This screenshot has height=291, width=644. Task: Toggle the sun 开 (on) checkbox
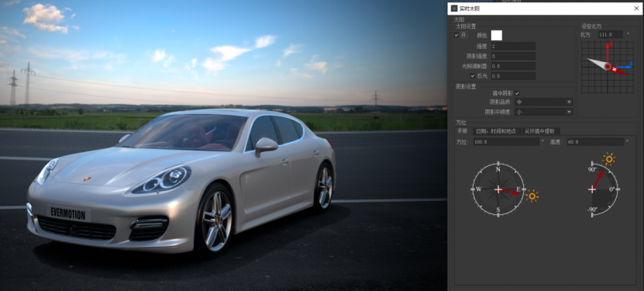tap(456, 36)
